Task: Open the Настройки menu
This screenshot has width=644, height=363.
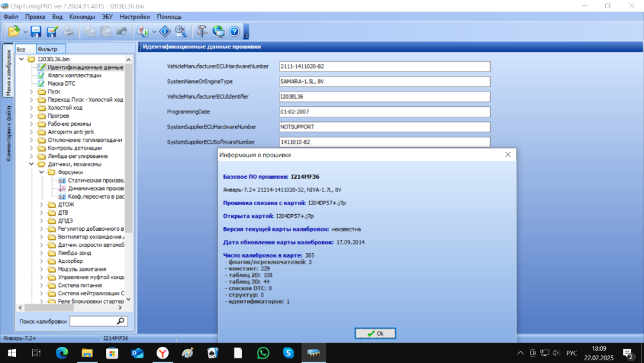Action: pyautogui.click(x=135, y=17)
